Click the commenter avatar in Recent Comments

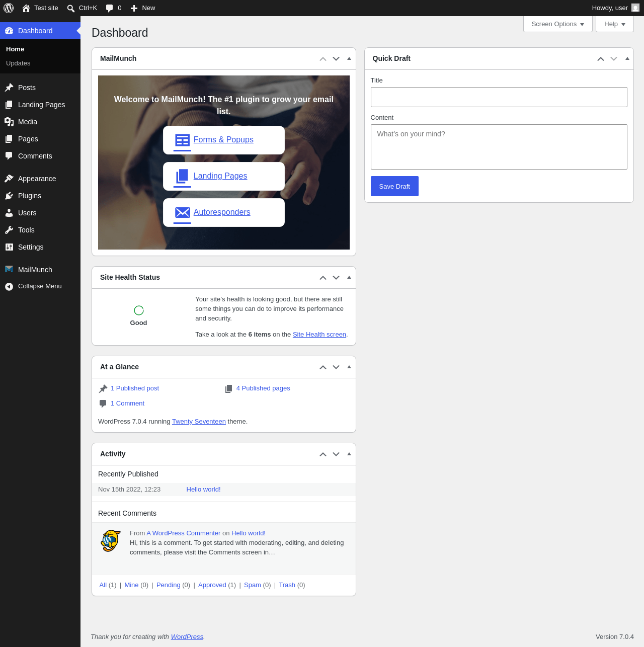111,541
